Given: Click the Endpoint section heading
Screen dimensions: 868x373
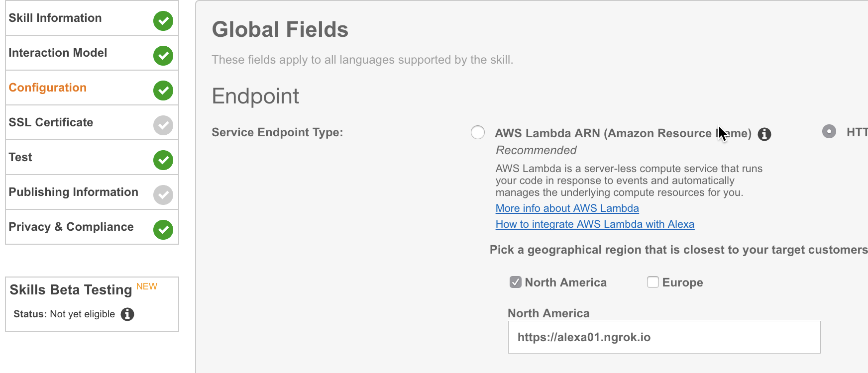Looking at the screenshot, I should pyautogui.click(x=255, y=96).
